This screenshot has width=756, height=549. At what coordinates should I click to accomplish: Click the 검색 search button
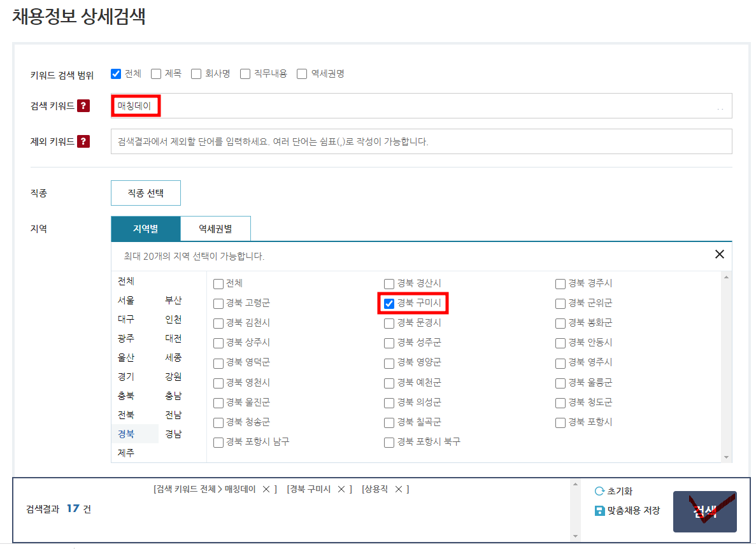[704, 511]
